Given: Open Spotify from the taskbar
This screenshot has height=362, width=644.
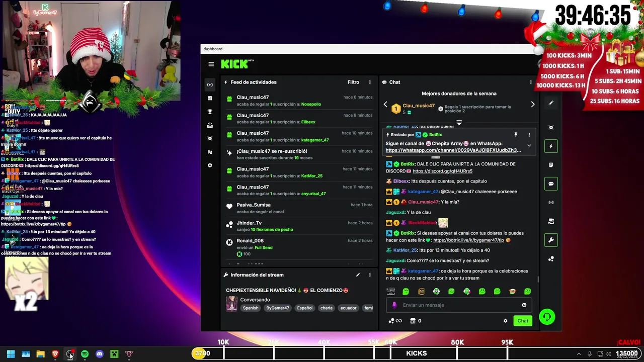Looking at the screenshot, I should tap(85, 354).
